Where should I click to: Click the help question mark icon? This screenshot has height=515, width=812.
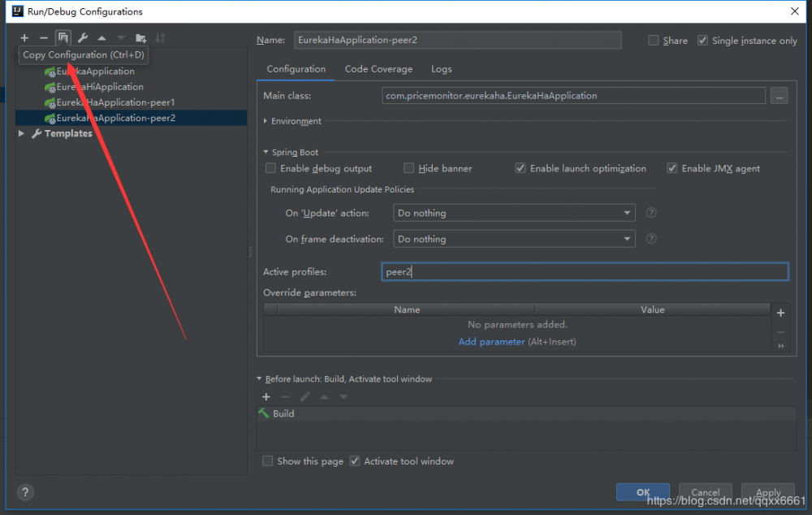point(25,491)
